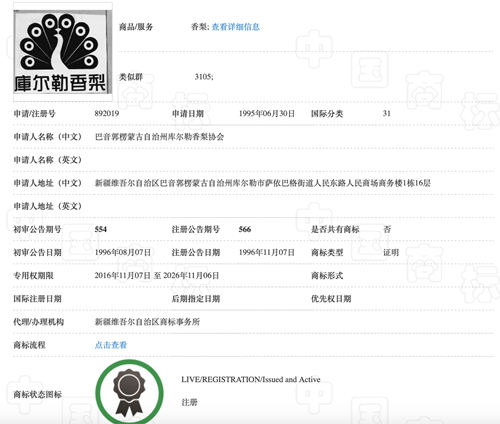The width and height of the screenshot is (500, 424).
Task: Click the preliminary announcement date 1996年08月07日
Action: click(x=123, y=253)
